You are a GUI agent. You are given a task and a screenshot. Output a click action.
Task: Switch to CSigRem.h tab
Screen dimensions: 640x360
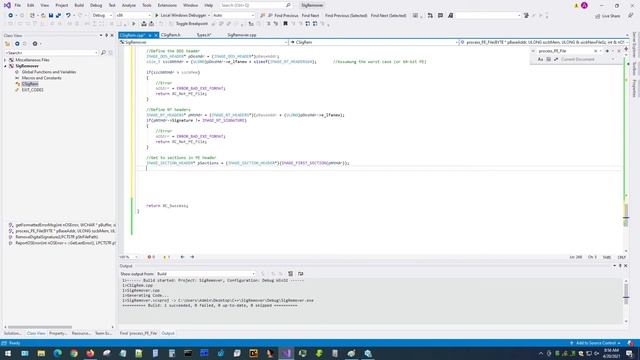pyautogui.click(x=171, y=35)
